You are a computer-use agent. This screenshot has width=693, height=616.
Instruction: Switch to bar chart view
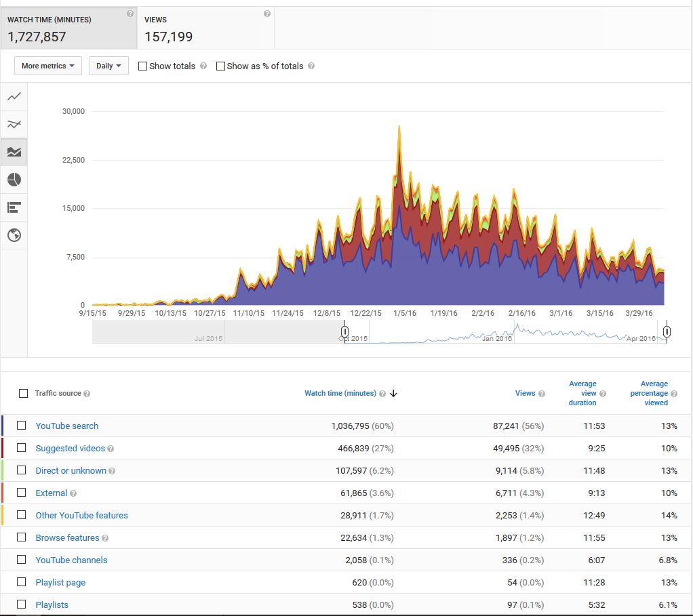[14, 207]
